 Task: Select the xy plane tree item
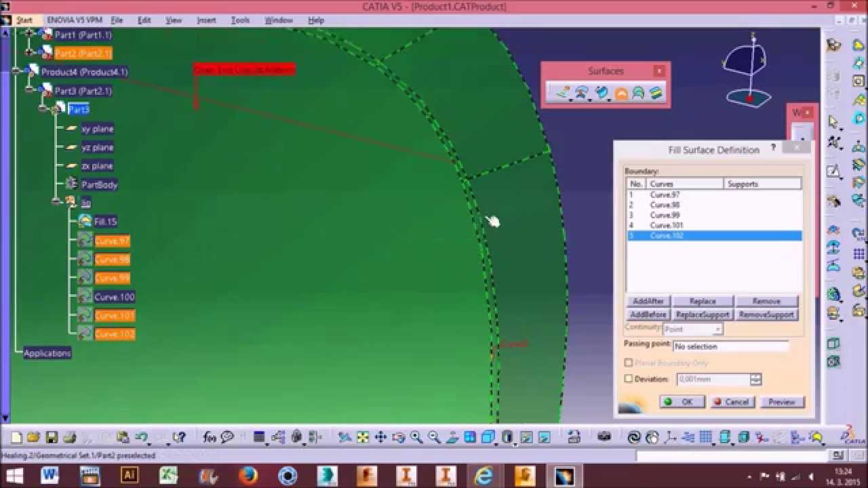click(x=97, y=129)
